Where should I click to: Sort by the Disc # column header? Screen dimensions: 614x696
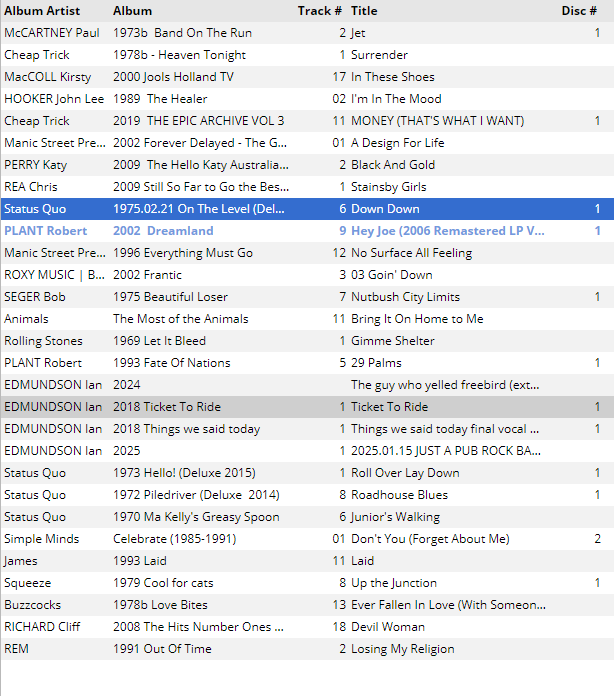click(579, 11)
